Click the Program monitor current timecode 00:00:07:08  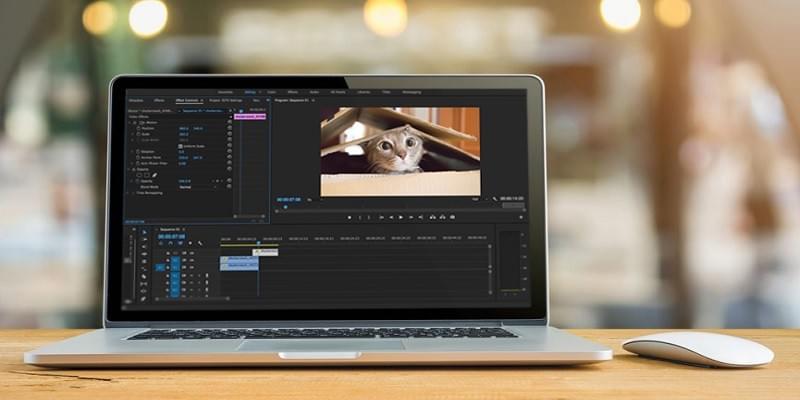pos(288,199)
